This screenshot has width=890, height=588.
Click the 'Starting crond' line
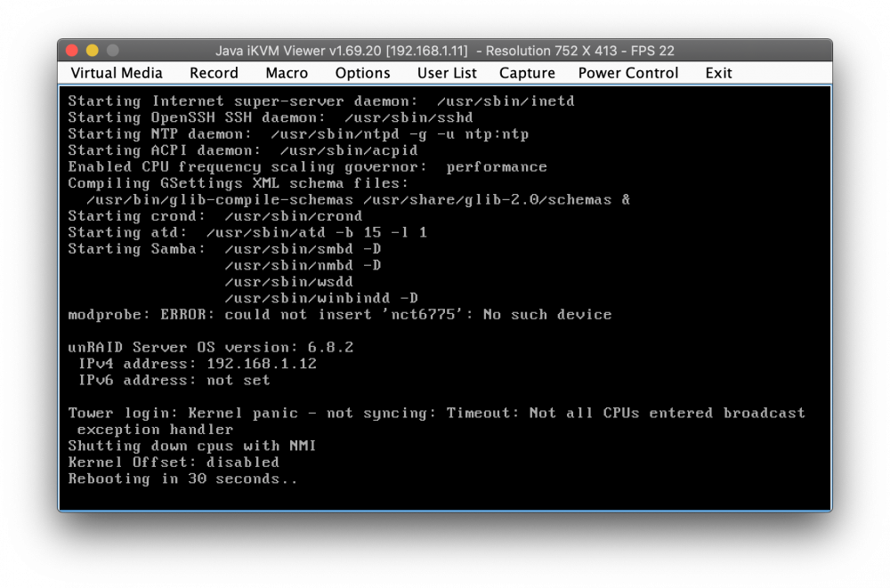coord(215,216)
